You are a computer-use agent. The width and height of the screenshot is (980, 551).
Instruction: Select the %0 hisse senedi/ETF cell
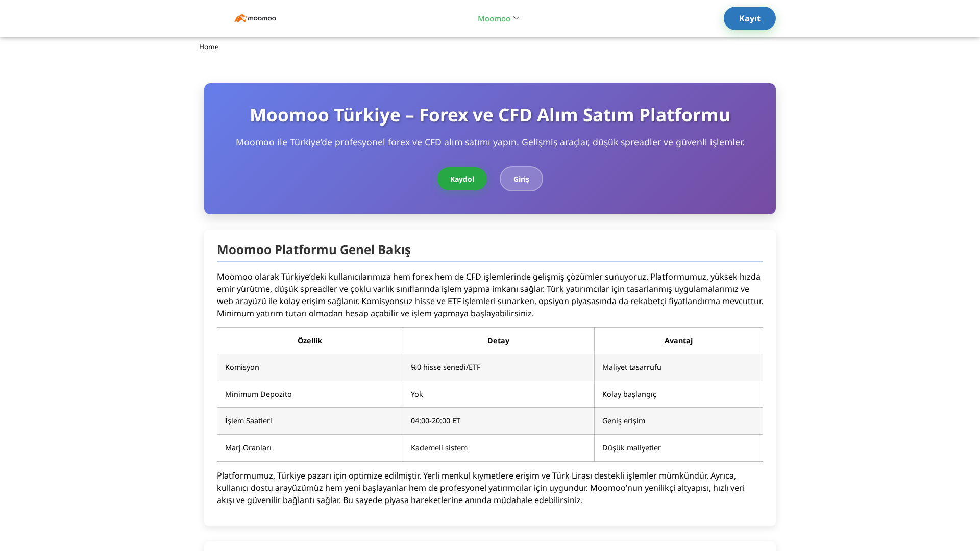click(446, 367)
